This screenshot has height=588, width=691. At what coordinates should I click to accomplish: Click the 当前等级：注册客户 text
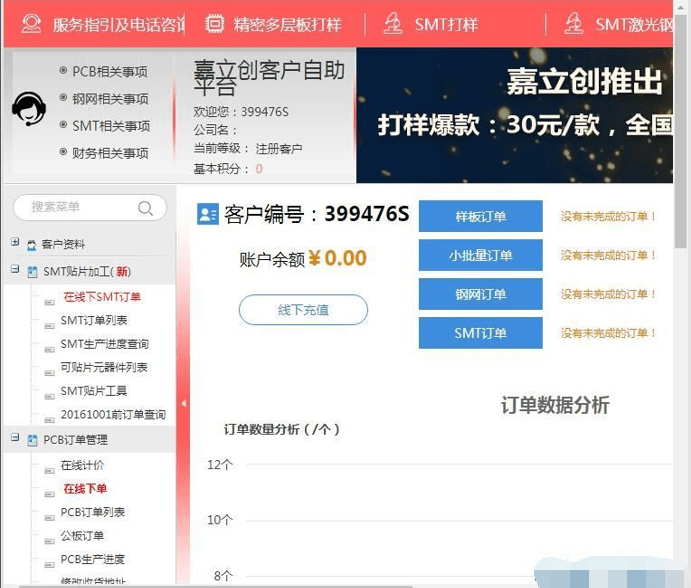pyautogui.click(x=248, y=149)
